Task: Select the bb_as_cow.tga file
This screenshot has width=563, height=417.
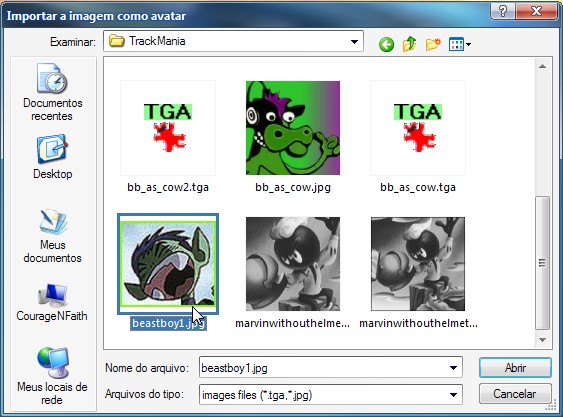Action: tap(418, 136)
